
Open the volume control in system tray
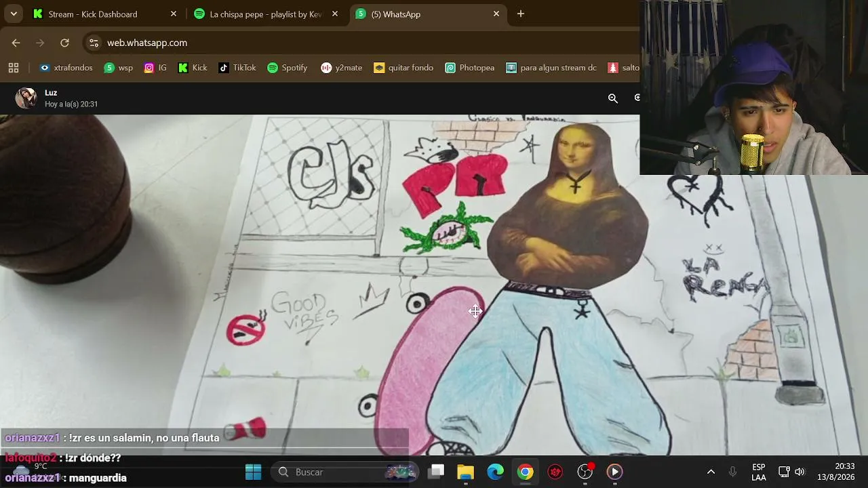click(x=800, y=472)
